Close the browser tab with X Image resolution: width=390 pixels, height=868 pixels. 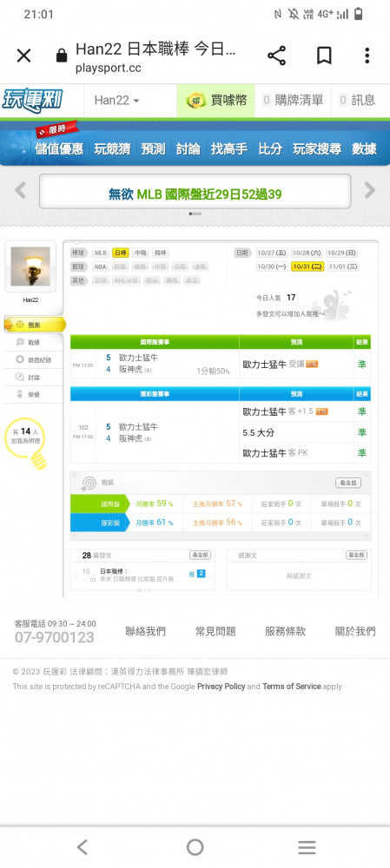pos(23,56)
